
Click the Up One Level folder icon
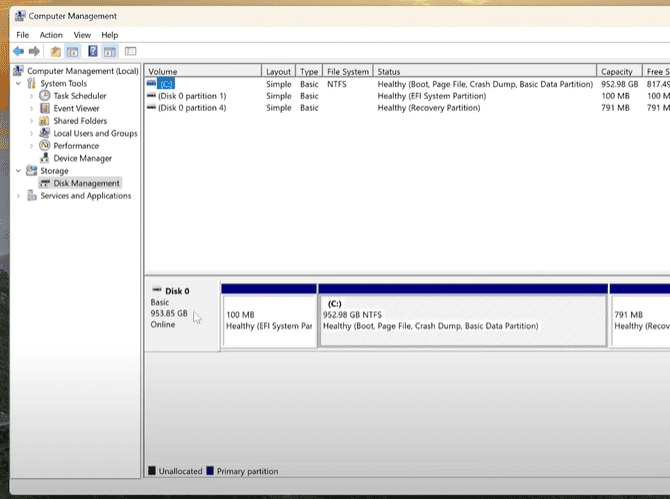(x=55, y=51)
